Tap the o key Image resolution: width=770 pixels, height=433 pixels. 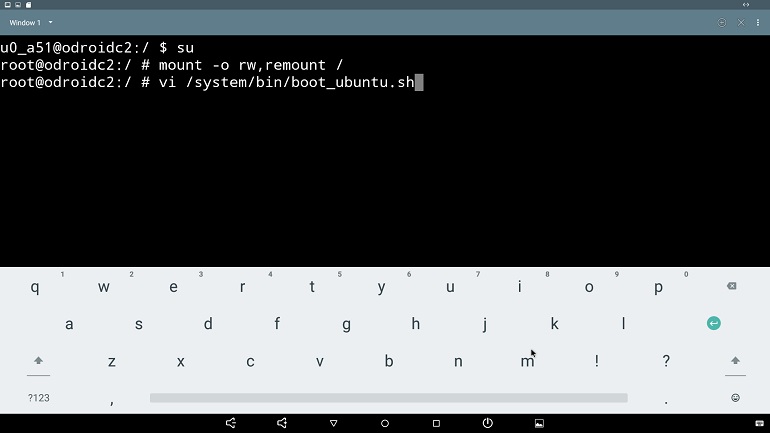[x=589, y=287]
